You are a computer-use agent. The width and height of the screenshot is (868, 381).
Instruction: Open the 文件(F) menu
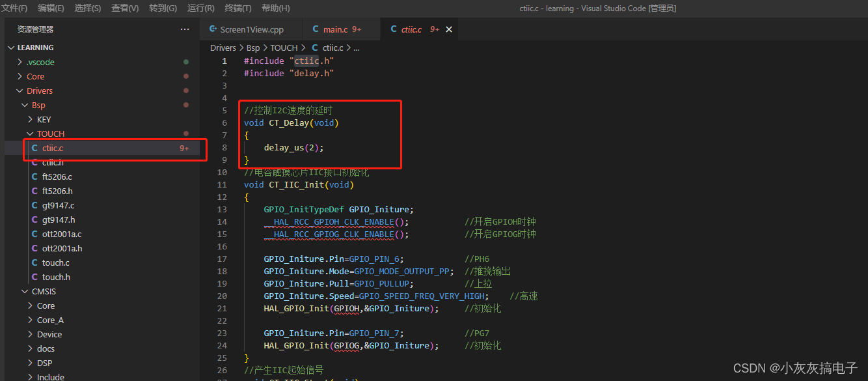(x=14, y=8)
